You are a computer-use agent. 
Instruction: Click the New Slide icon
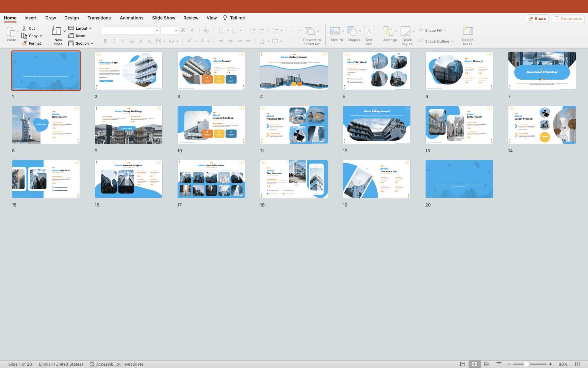[x=56, y=31]
